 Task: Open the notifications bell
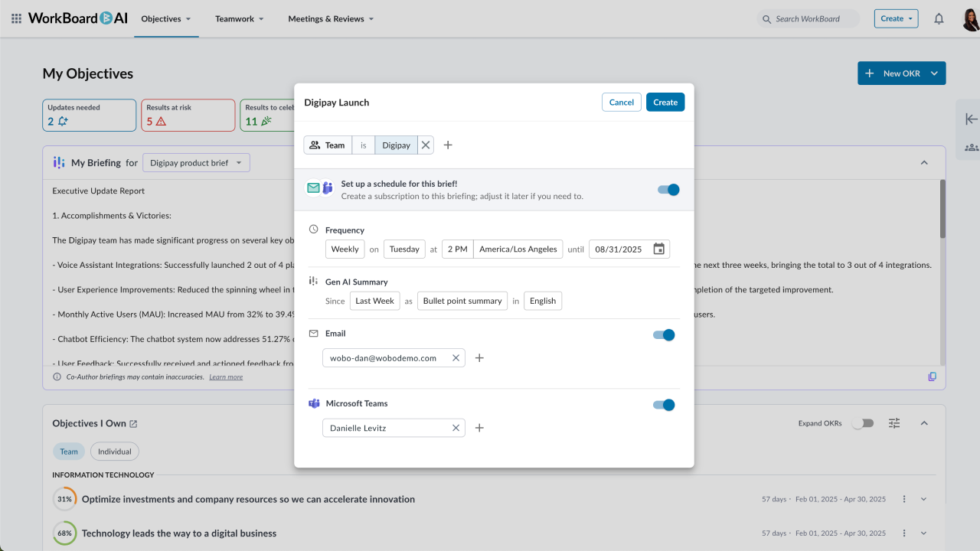click(x=939, y=18)
